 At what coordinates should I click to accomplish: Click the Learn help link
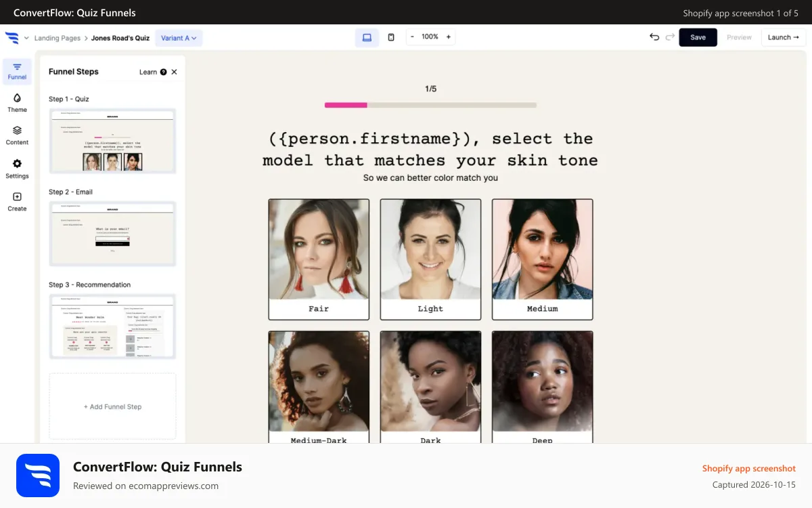click(x=153, y=72)
